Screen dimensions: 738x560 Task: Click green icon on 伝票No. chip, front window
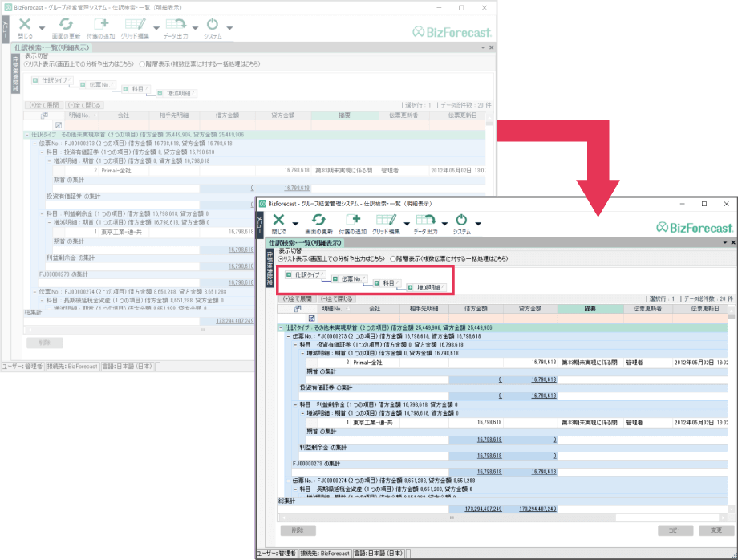335,279
